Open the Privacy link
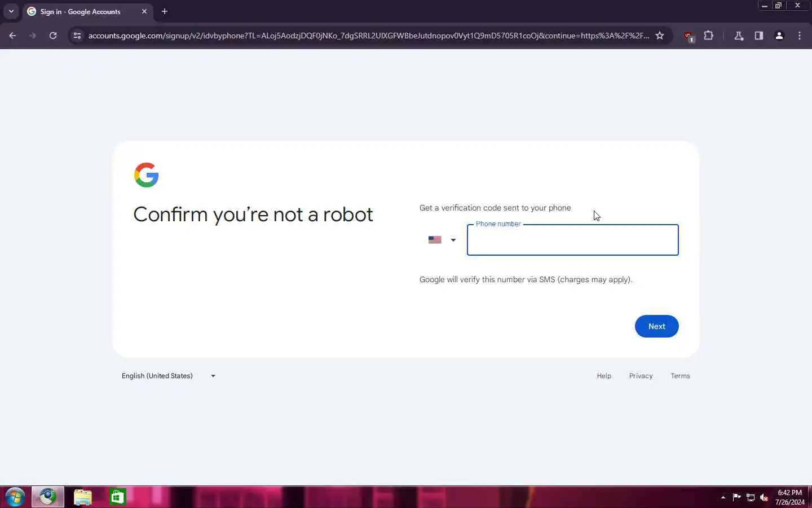 point(641,376)
